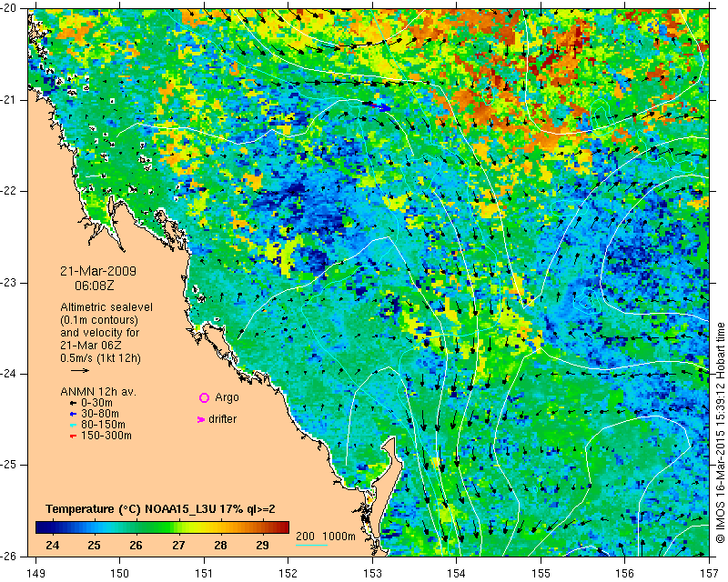Viewport: 728px width, 582px height.
Task: Select the blue 30-80m arrow legend symbol
Action: pyautogui.click(x=73, y=414)
